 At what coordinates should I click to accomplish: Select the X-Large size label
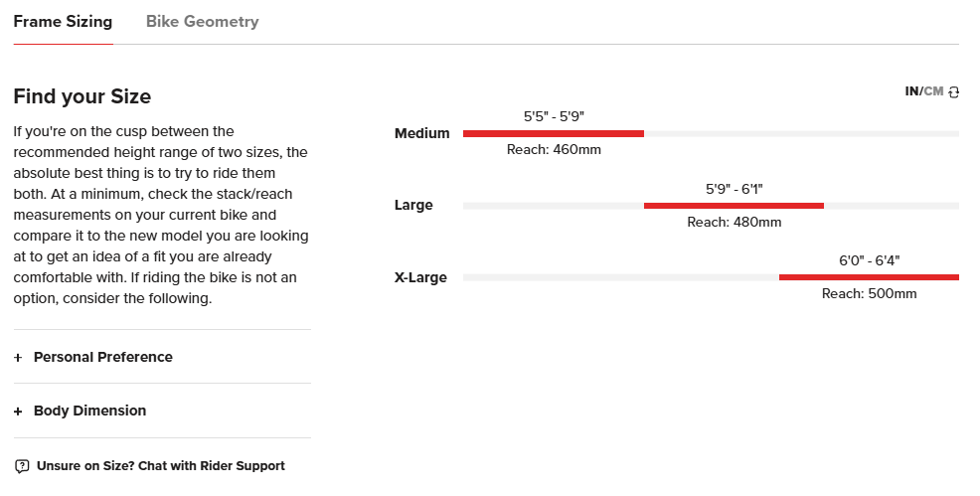[x=420, y=277]
